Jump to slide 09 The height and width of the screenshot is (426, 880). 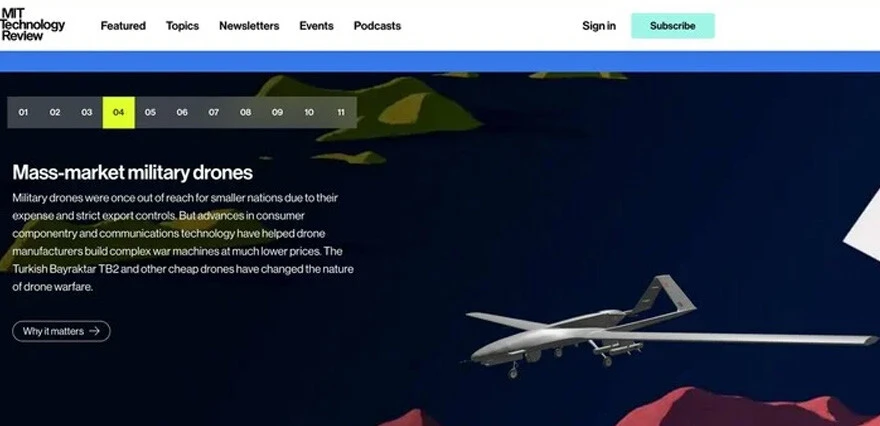277,112
